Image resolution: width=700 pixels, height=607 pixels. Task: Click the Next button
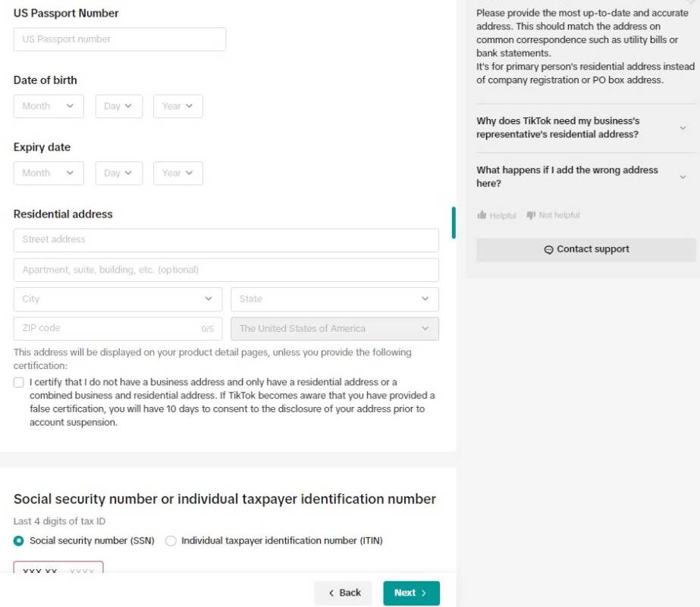(411, 593)
